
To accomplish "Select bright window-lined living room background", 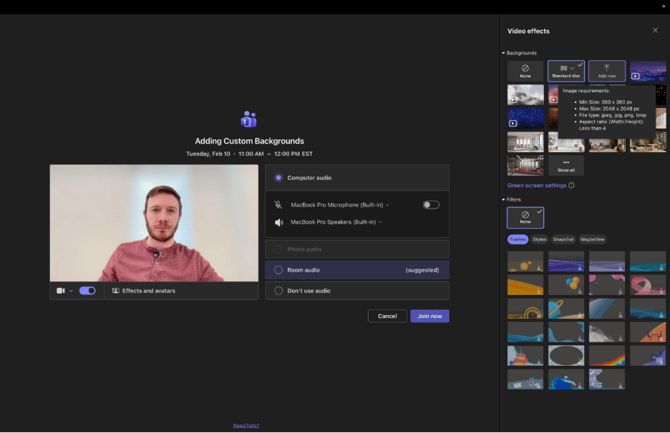I will [525, 142].
